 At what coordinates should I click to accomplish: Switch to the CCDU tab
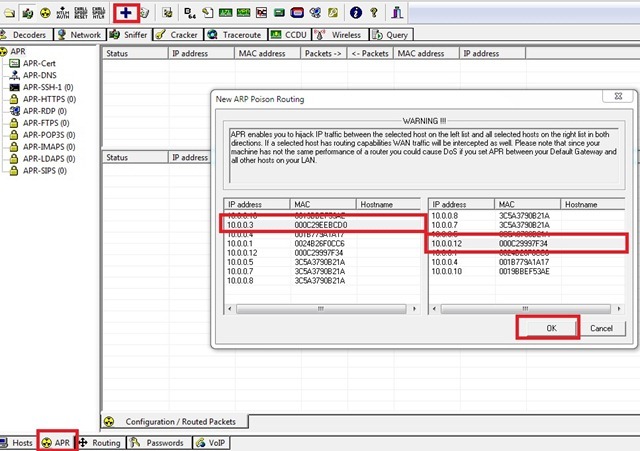tap(289, 35)
